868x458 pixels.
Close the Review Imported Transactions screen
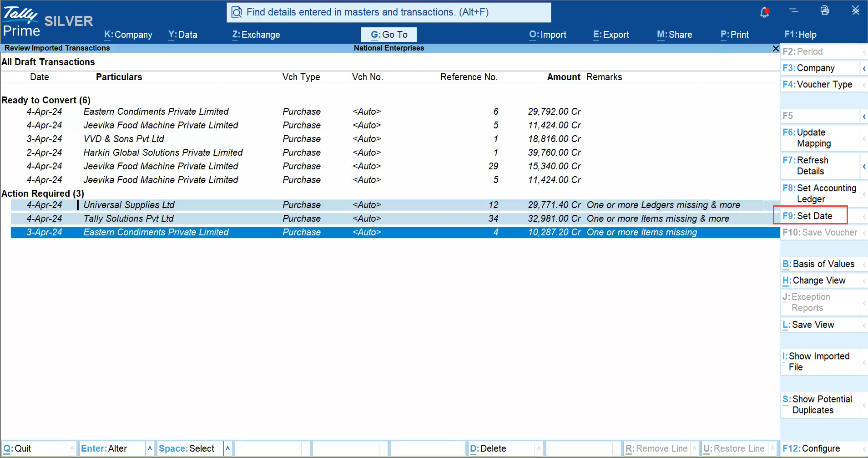[776, 48]
